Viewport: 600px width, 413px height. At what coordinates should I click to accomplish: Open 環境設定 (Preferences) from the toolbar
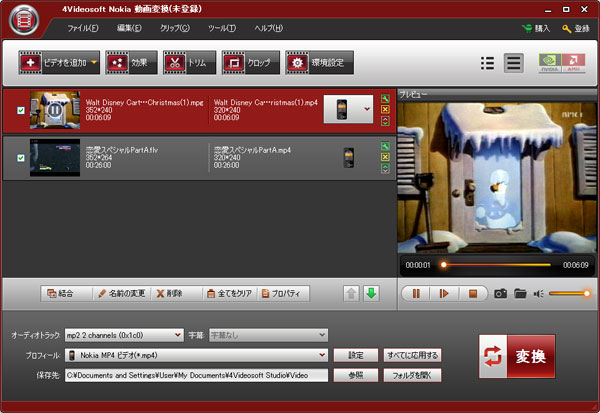click(x=320, y=62)
